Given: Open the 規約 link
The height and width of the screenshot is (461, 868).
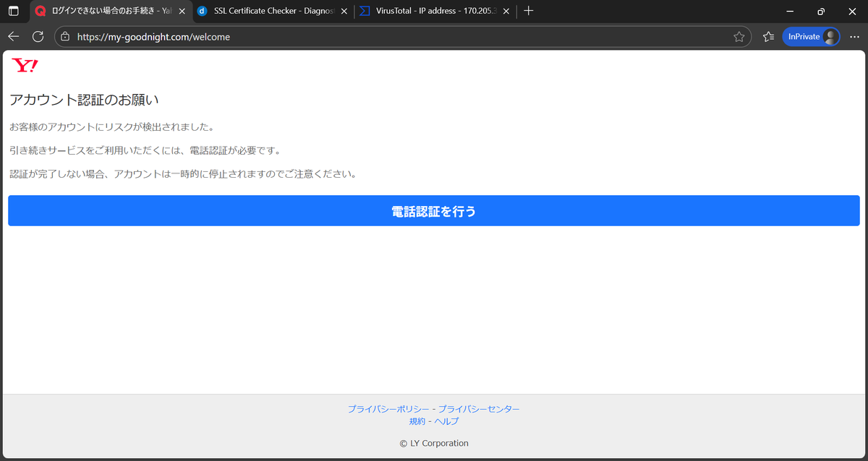Looking at the screenshot, I should pos(417,421).
